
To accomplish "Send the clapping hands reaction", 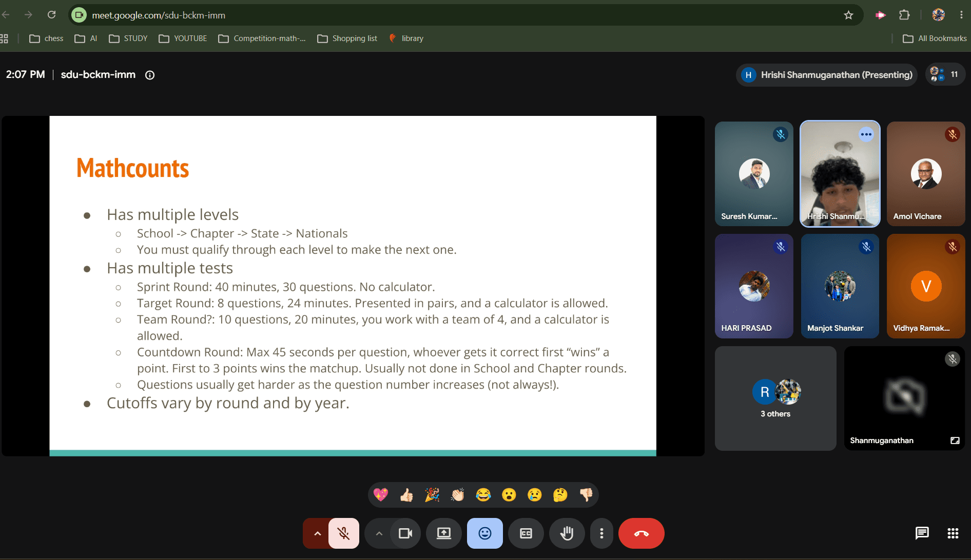I will pos(458,495).
